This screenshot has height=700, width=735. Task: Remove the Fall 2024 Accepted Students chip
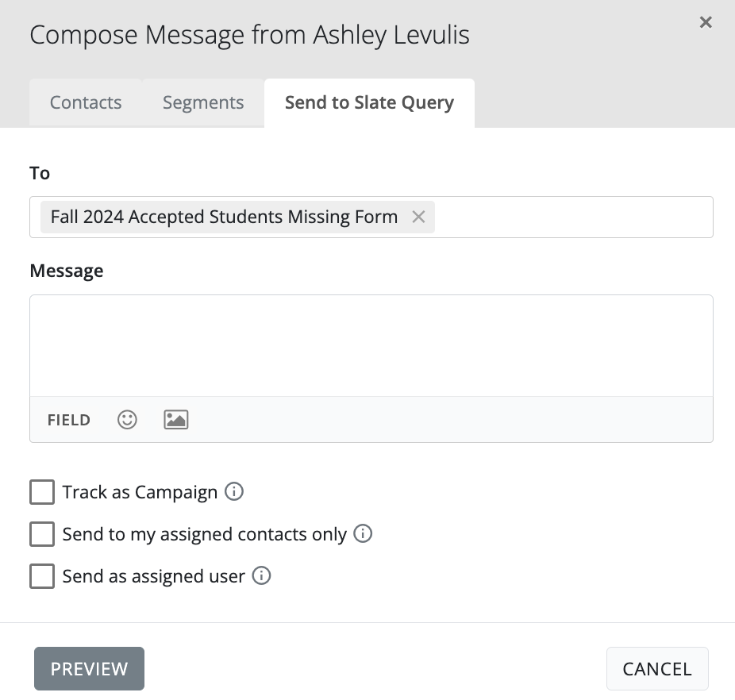(418, 217)
